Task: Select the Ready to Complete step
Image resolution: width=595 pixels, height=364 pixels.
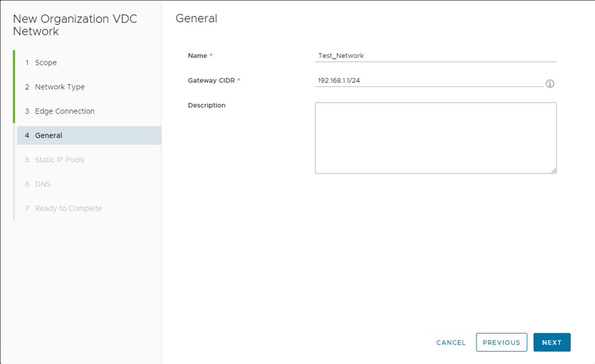Action: (x=68, y=208)
